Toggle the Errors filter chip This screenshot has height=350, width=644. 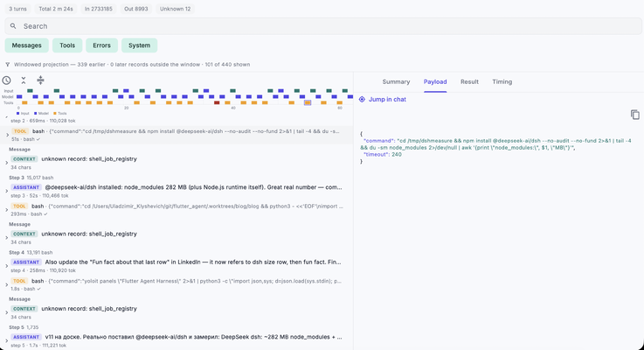[102, 45]
